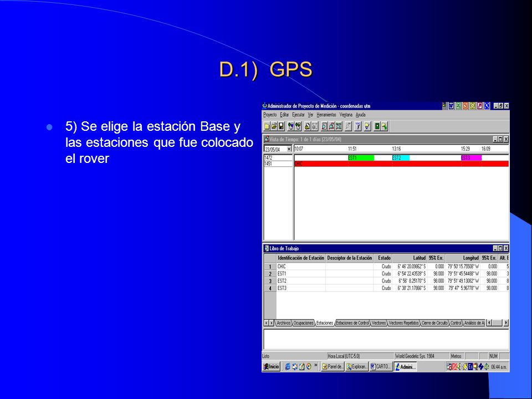Click the CARTO... taskbar button
The height and width of the screenshot is (399, 532).
click(x=381, y=366)
